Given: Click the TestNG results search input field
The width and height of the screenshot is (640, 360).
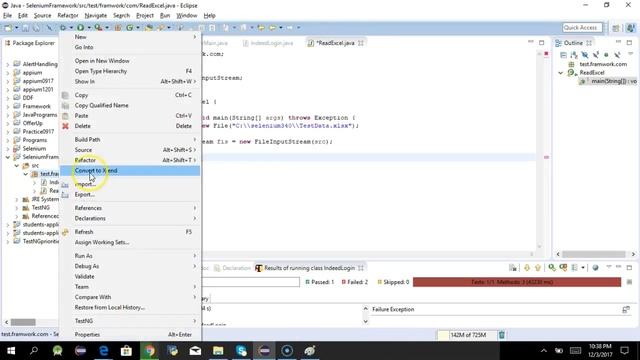Looking at the screenshot, I should [x=250, y=282].
